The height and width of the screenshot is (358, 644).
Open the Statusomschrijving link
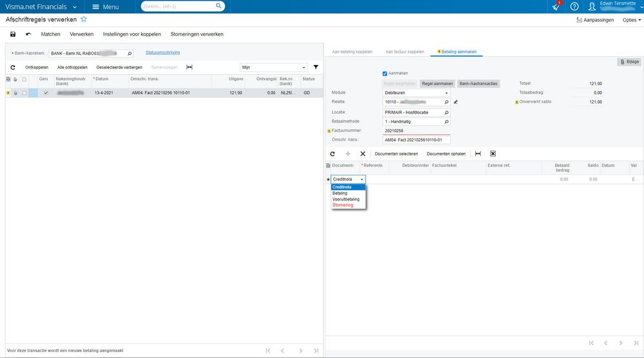pos(162,52)
